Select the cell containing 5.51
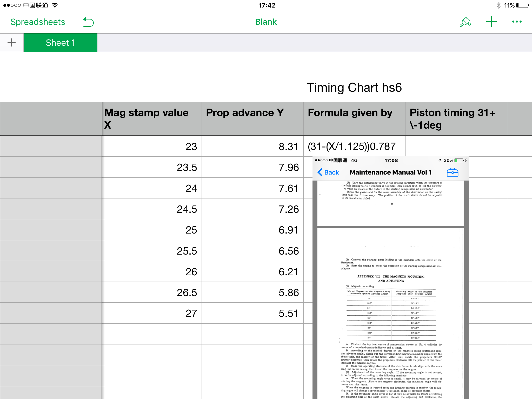The image size is (532, 399). [252, 313]
